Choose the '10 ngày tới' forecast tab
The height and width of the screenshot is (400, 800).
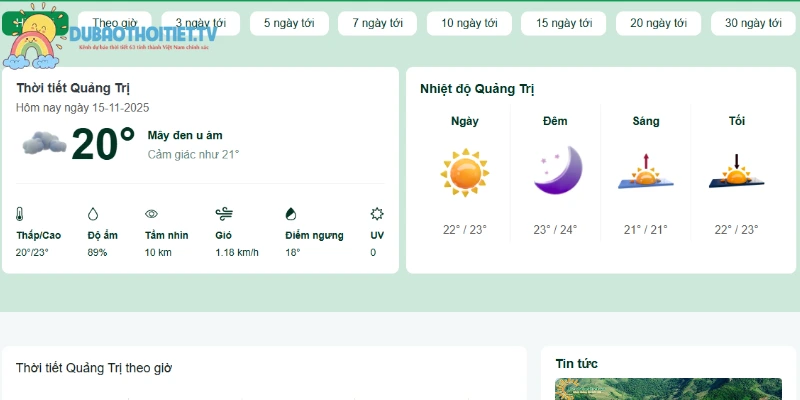469,23
